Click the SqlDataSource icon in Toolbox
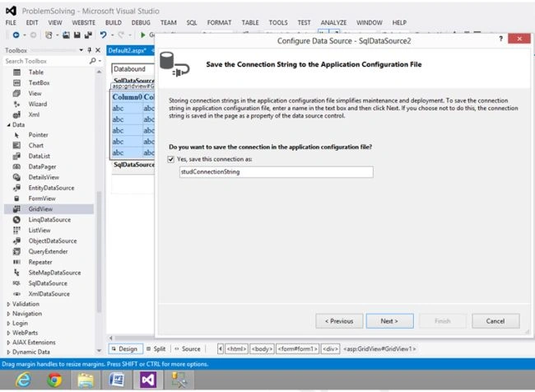This screenshot has width=535, height=392. click(16, 283)
